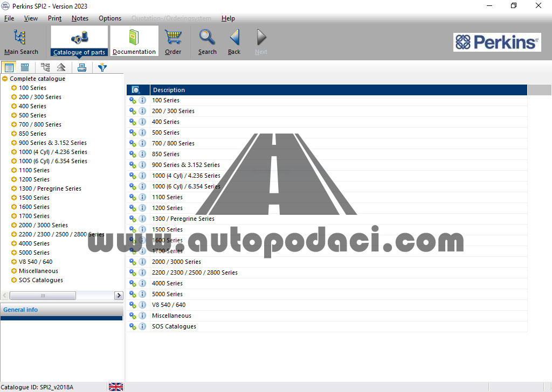Click the search icon in Description header
The width and height of the screenshot is (552, 392).
[x=135, y=90]
